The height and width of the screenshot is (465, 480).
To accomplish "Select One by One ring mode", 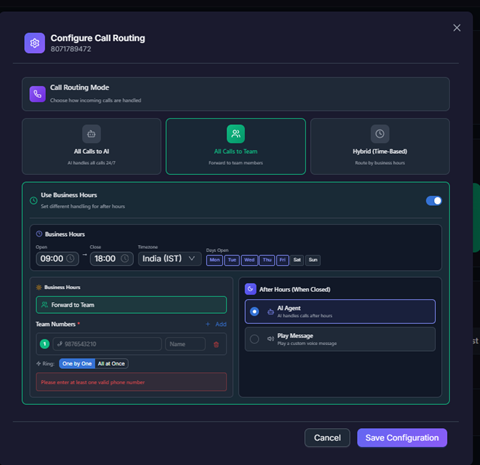I will [x=77, y=364].
